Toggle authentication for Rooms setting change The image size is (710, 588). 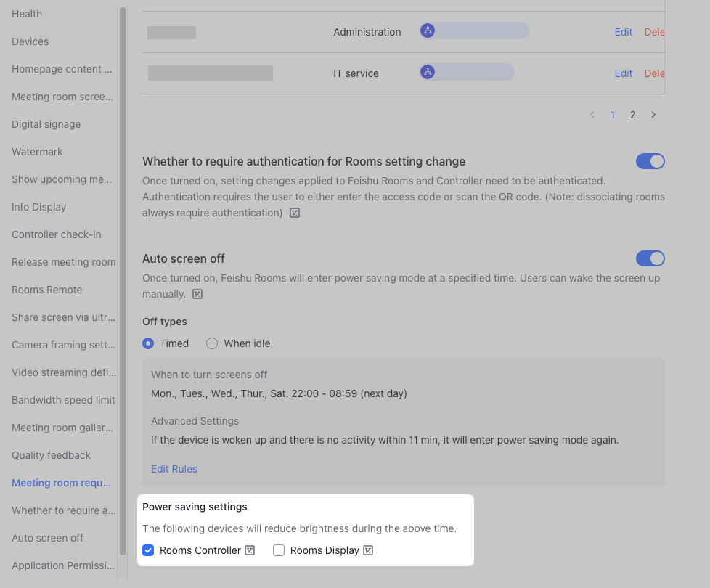pyautogui.click(x=650, y=161)
